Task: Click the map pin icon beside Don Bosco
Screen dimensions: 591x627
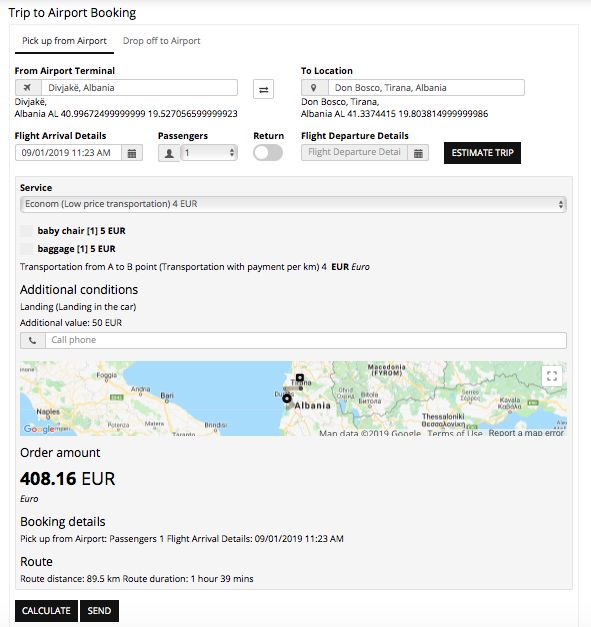Action: pyautogui.click(x=314, y=88)
